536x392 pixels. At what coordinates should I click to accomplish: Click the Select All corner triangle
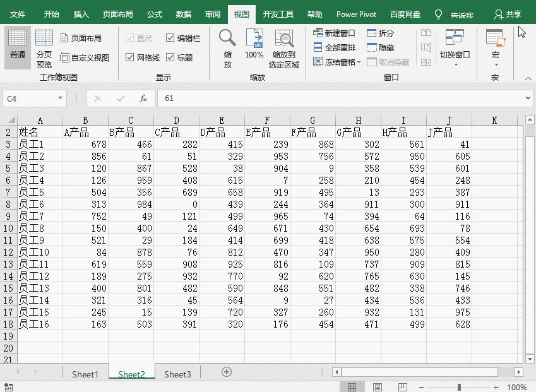click(11, 120)
